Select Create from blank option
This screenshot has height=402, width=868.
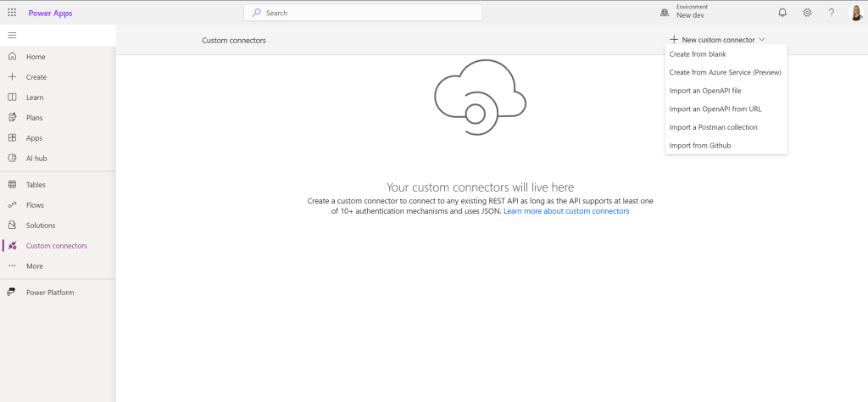pyautogui.click(x=697, y=54)
